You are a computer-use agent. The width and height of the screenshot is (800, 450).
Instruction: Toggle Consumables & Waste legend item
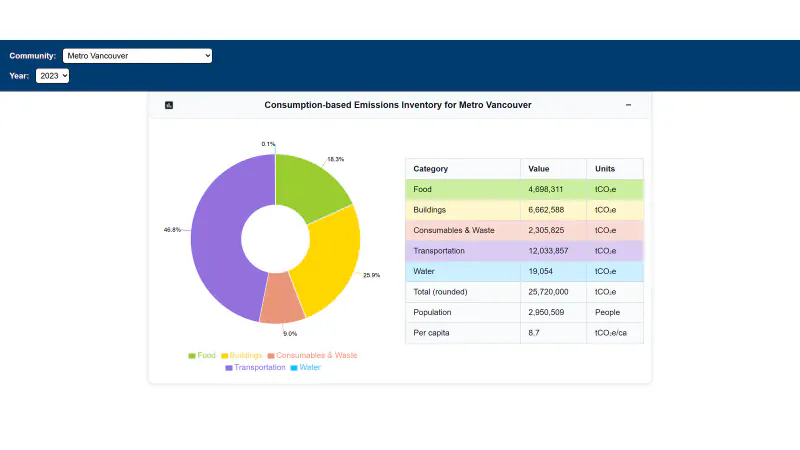pos(312,355)
